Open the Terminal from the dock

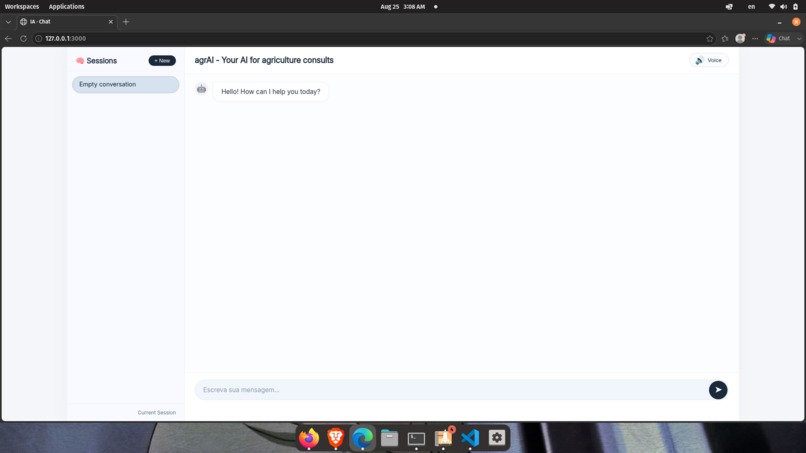(x=416, y=439)
